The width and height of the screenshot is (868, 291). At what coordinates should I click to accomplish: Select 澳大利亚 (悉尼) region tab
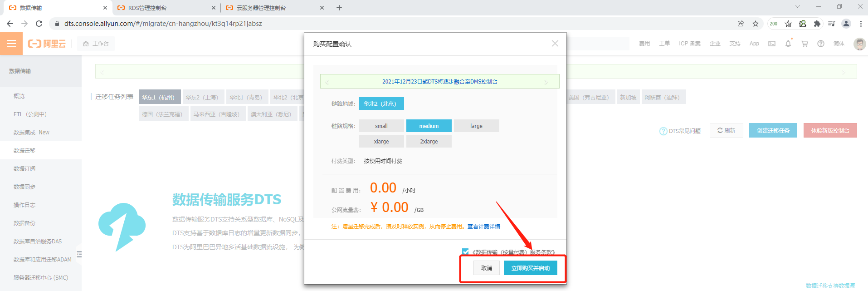click(273, 114)
